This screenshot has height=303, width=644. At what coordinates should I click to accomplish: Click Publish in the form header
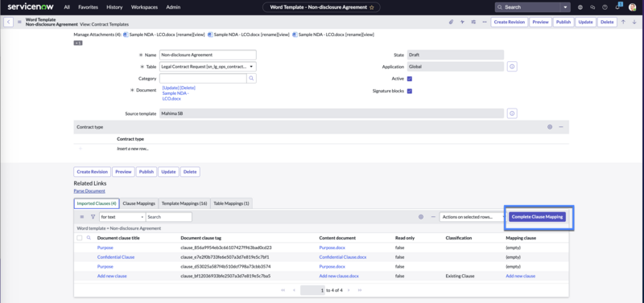pos(563,23)
